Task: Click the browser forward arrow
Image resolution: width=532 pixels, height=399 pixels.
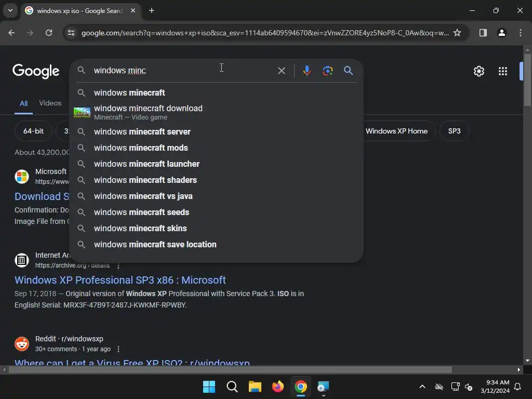Action: 30,33
